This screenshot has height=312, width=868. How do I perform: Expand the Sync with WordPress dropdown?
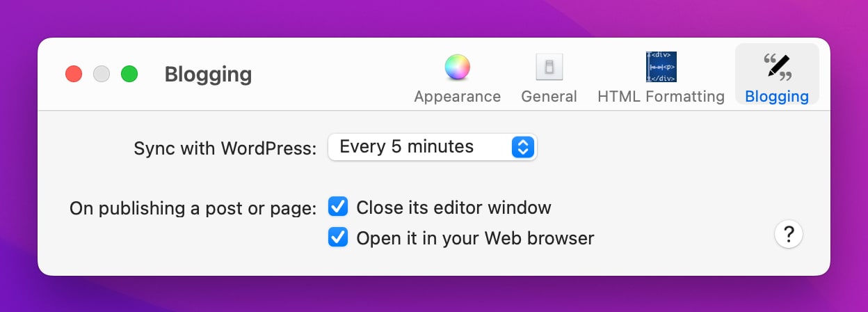pos(432,147)
